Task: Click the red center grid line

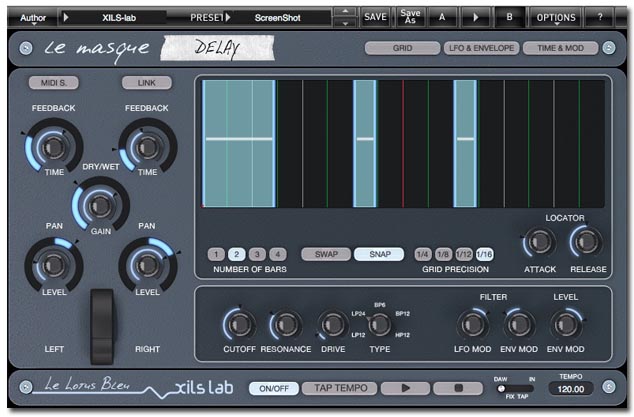Action: 403,144
